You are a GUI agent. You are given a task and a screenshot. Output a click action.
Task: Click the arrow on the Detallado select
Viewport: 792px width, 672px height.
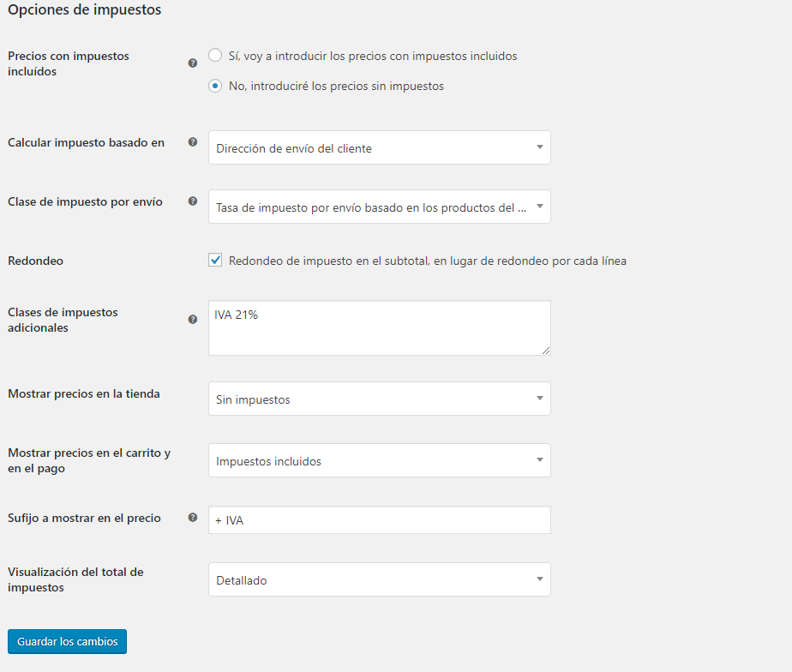click(540, 579)
